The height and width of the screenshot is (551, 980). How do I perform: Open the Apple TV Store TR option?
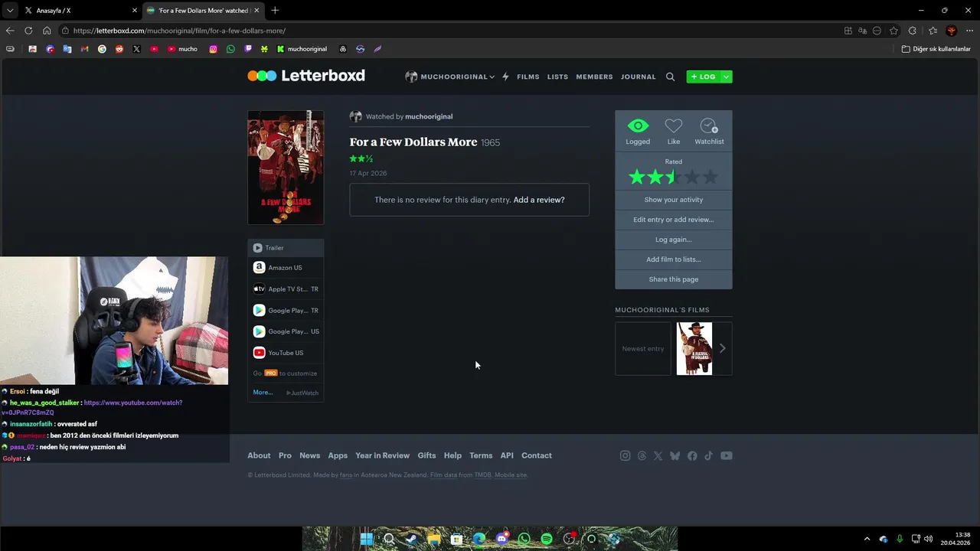(x=286, y=289)
